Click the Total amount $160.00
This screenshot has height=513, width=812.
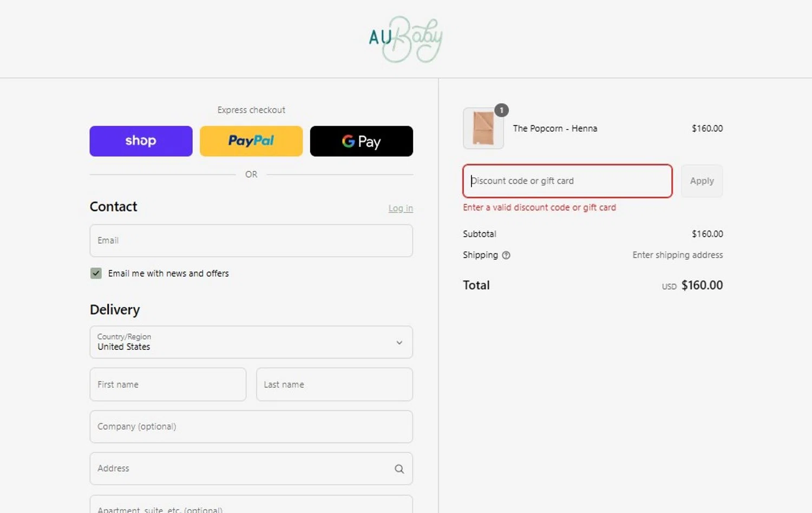702,285
